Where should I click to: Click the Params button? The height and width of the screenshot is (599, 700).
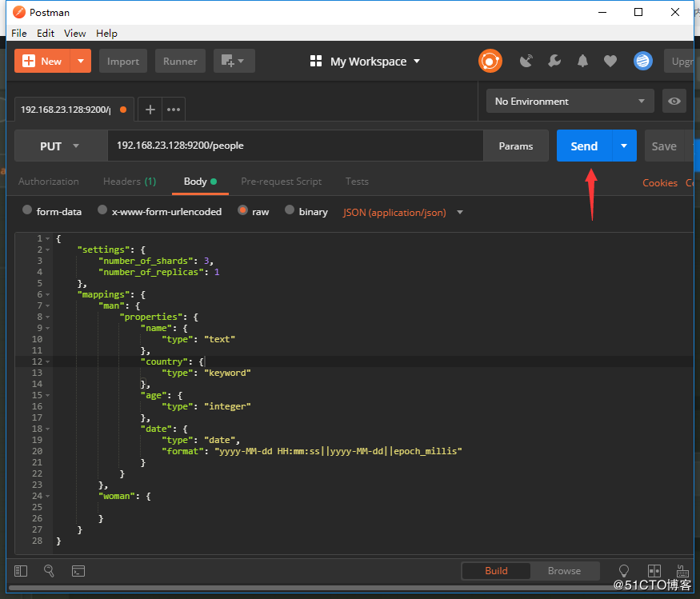point(516,146)
